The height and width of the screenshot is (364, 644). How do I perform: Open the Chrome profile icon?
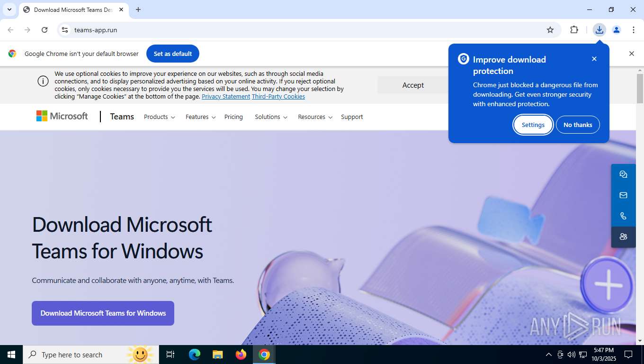tap(617, 30)
